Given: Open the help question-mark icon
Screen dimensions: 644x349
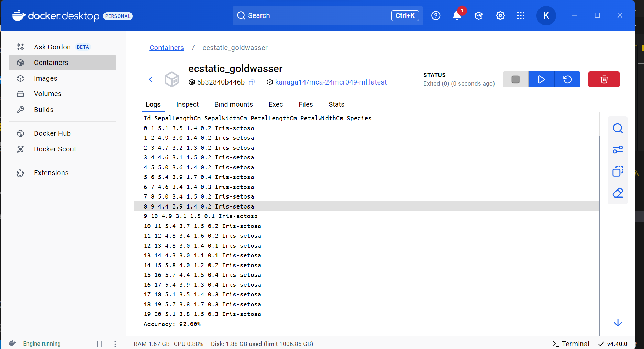Looking at the screenshot, I should pos(436,15).
